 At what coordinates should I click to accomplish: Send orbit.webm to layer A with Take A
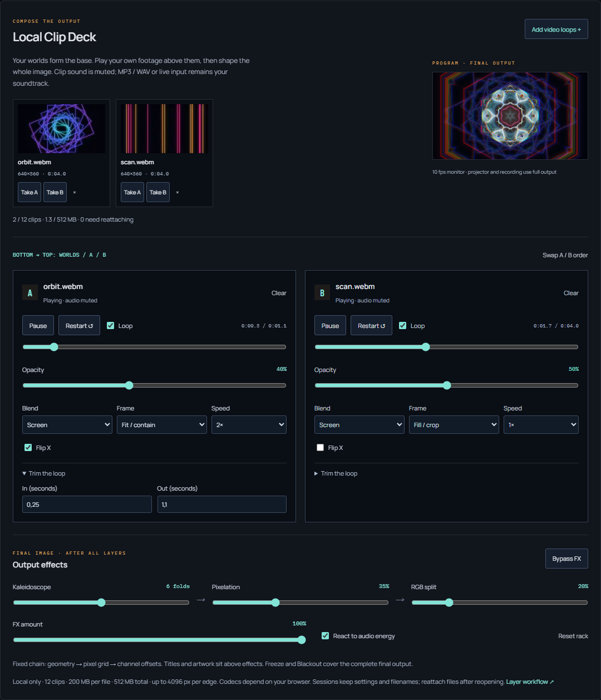(x=29, y=192)
